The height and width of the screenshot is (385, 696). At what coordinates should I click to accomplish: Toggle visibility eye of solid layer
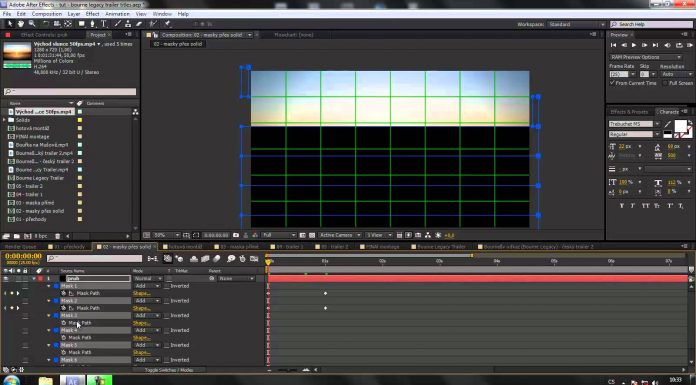(x=6, y=279)
